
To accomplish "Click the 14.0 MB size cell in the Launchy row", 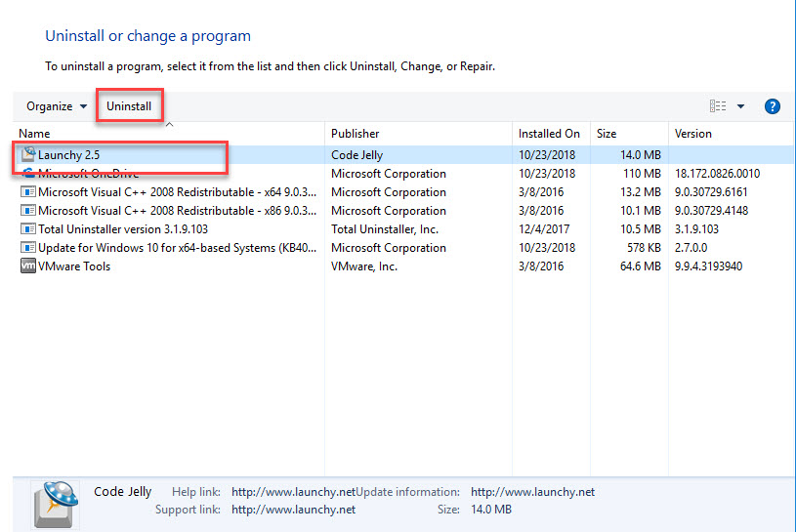I will [641, 154].
